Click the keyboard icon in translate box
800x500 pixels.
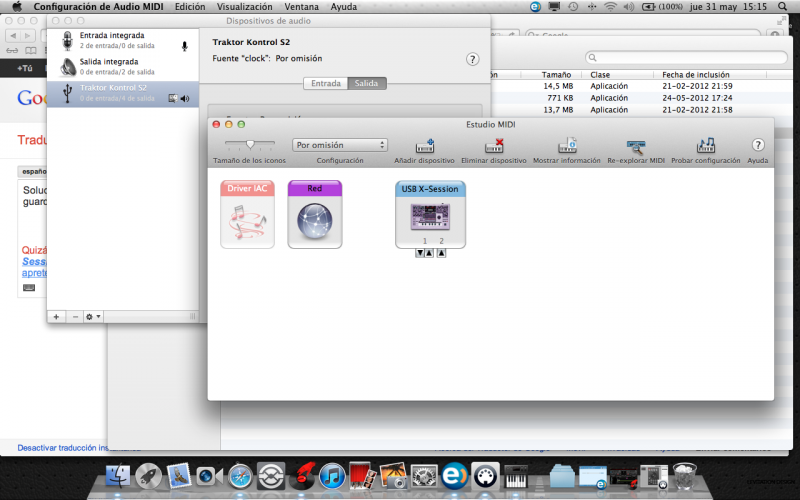(29, 288)
